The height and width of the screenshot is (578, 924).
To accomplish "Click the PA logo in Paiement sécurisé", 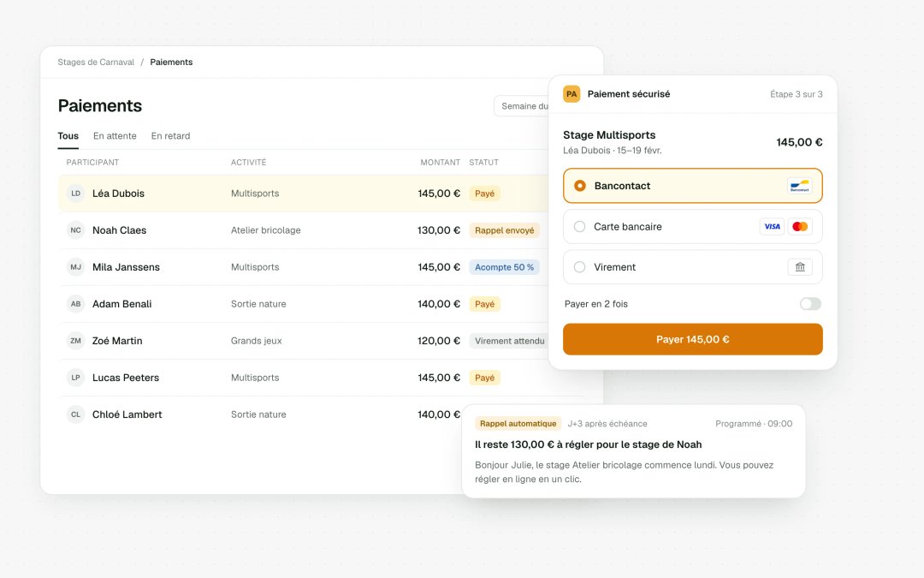I will 572,94.
